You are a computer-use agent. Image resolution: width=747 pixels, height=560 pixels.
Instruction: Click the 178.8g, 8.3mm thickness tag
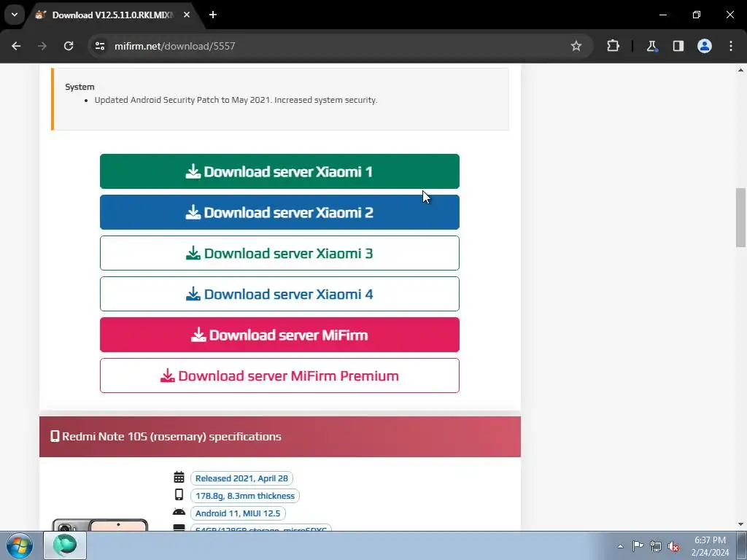(245, 496)
